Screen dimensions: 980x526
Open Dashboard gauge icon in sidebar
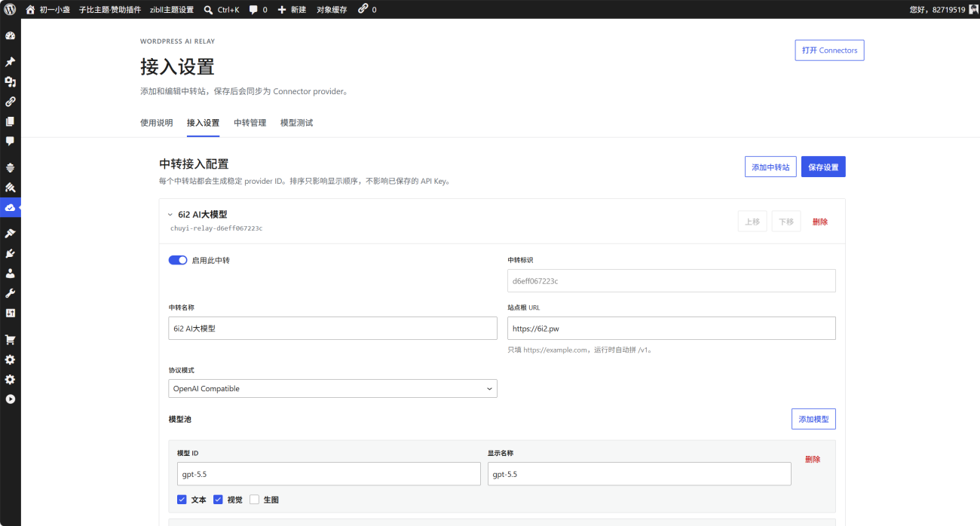[11, 35]
